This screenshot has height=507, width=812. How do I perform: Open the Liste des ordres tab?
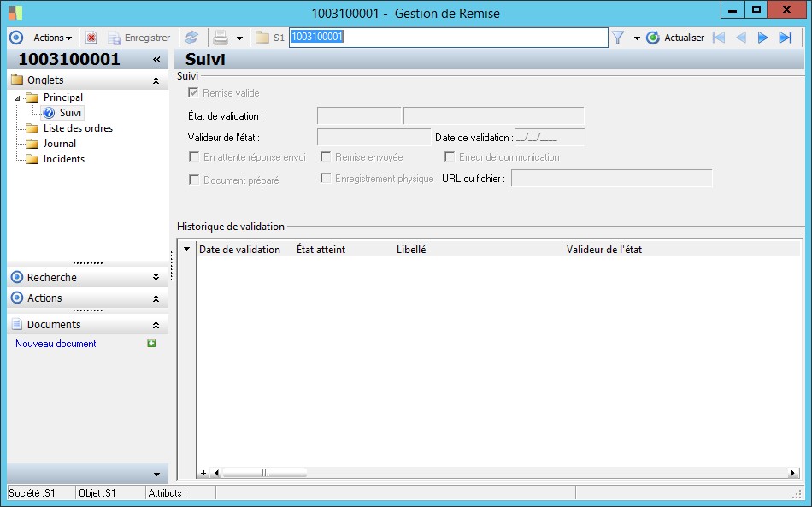[78, 128]
